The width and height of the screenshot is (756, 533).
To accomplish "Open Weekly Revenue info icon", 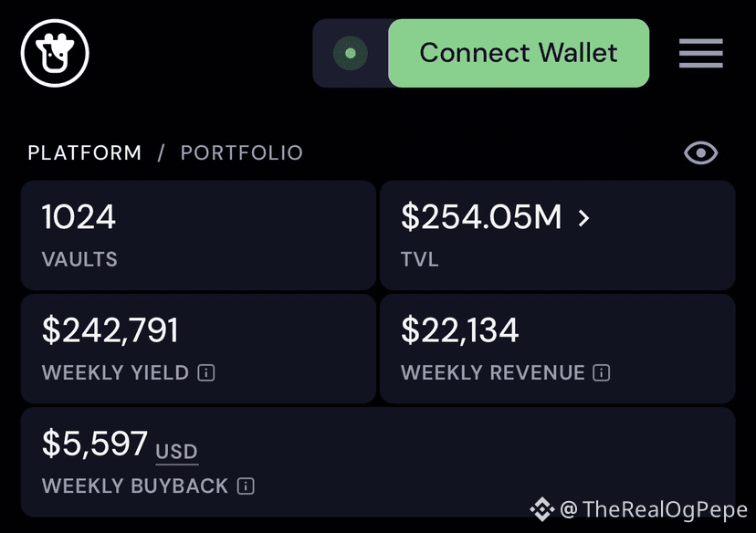I will (x=601, y=372).
